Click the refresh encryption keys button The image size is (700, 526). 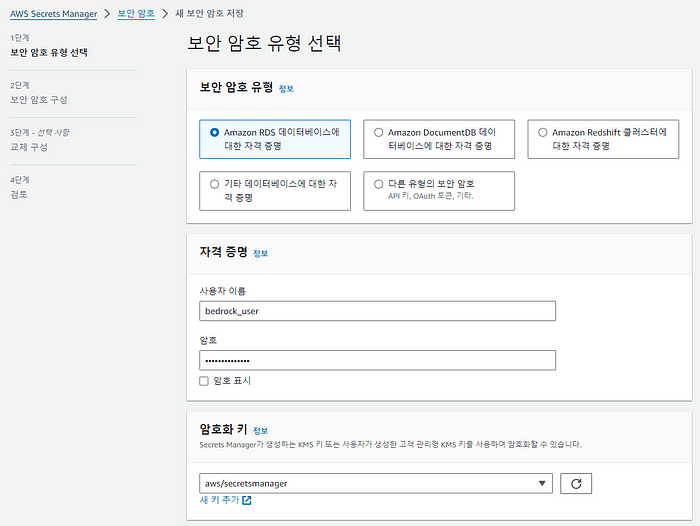click(x=575, y=484)
